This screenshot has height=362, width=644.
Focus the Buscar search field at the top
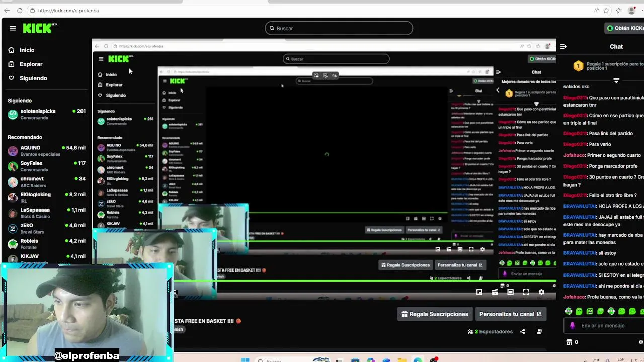click(339, 28)
